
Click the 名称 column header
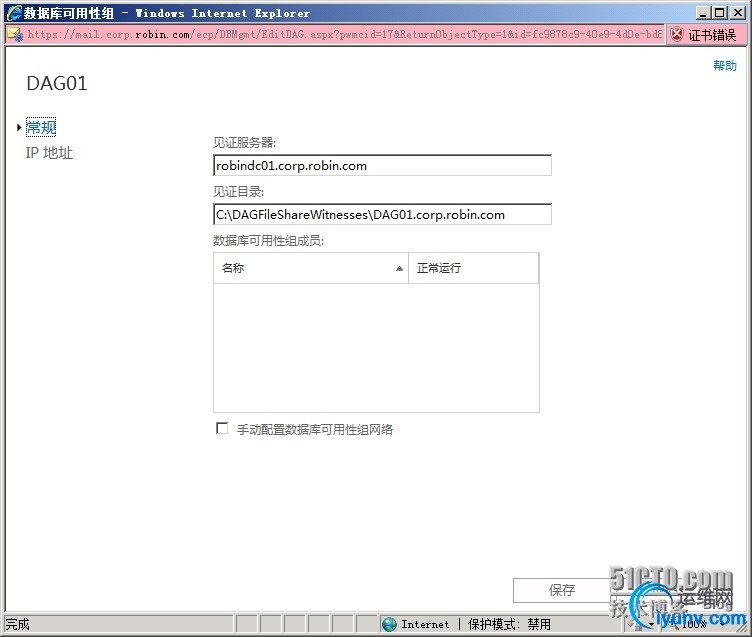tap(311, 268)
